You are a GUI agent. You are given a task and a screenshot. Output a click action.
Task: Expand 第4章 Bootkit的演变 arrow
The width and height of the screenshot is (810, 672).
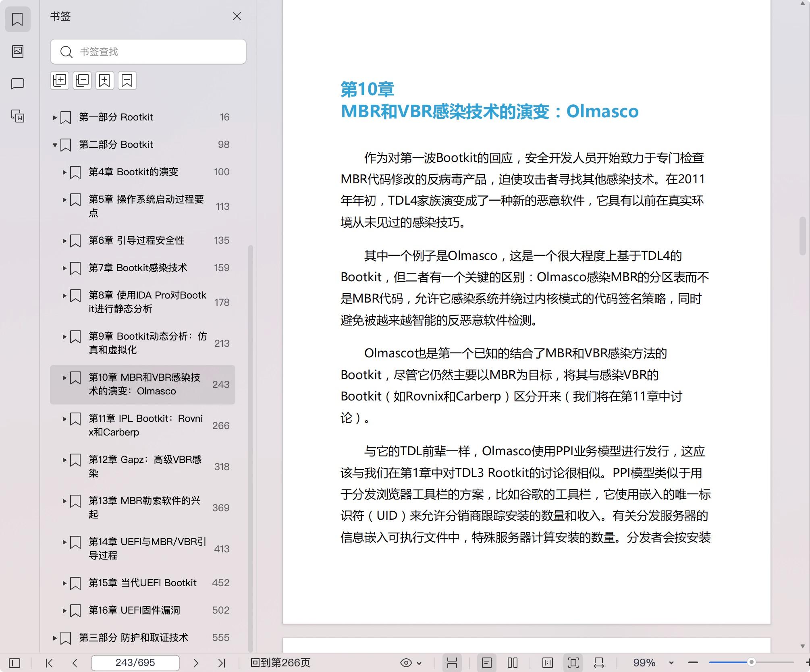64,172
